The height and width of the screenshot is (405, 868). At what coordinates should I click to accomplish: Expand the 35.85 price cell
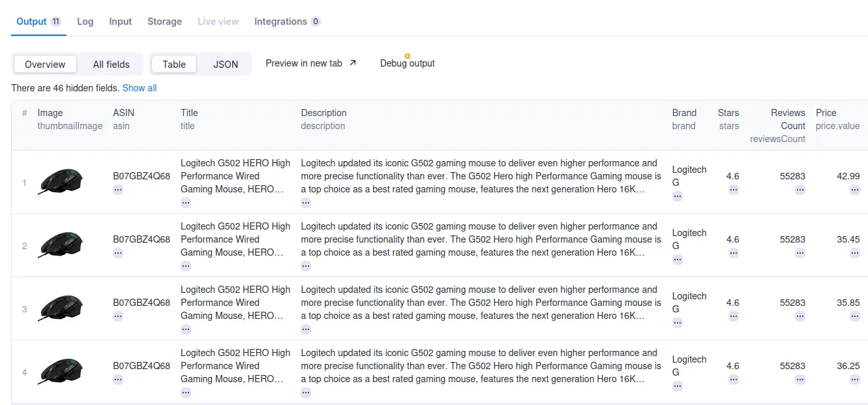click(x=854, y=316)
